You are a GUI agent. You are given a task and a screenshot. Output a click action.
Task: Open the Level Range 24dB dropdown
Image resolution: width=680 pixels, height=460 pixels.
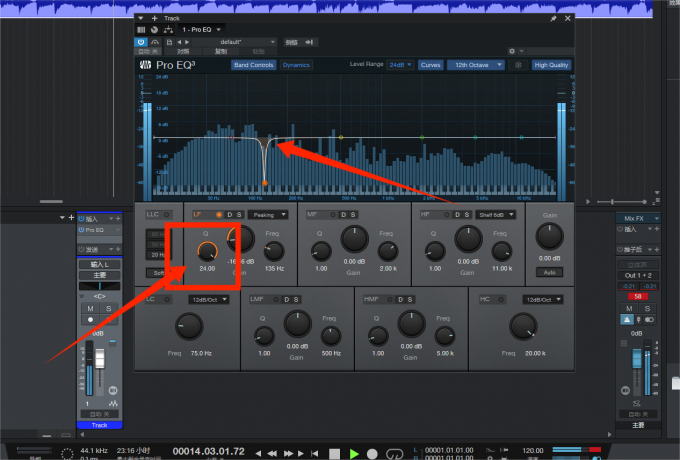pyautogui.click(x=400, y=65)
